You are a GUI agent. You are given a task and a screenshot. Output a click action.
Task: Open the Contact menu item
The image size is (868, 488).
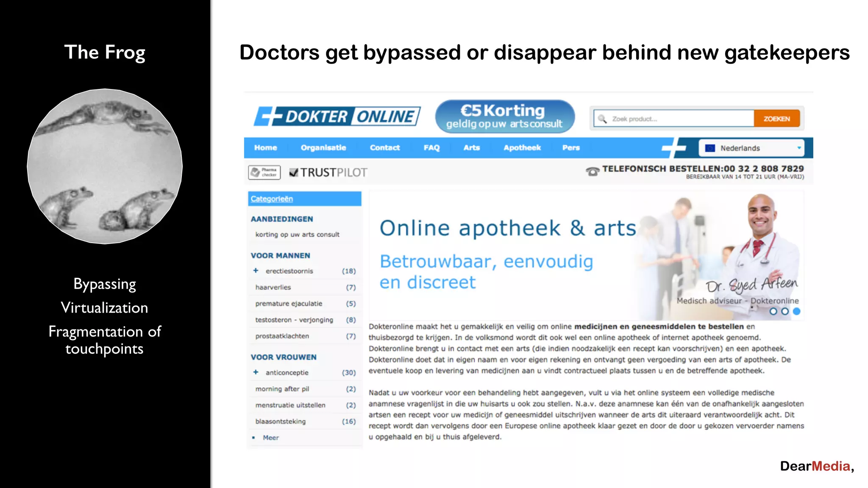385,148
